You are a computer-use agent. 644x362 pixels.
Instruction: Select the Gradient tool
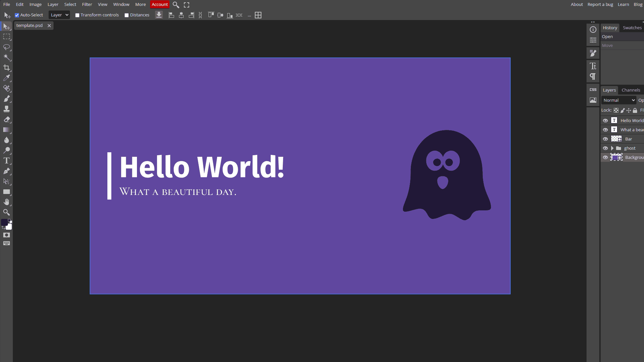[x=7, y=130]
